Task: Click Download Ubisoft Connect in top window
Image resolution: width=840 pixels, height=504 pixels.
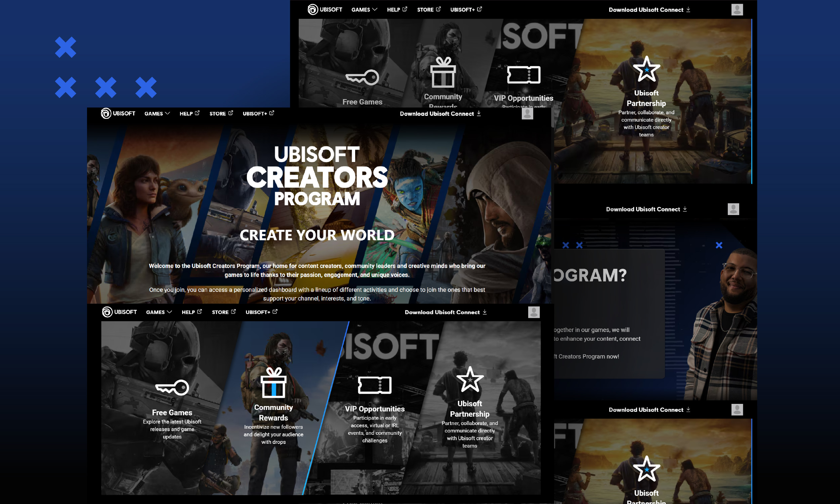Action: point(649,9)
